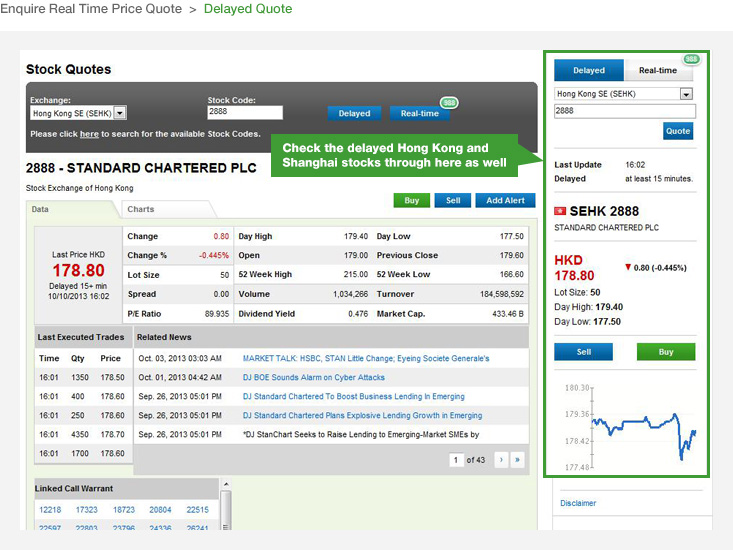This screenshot has height=550, width=733.
Task: Select the sidebar Delayed tab
Action: (589, 70)
